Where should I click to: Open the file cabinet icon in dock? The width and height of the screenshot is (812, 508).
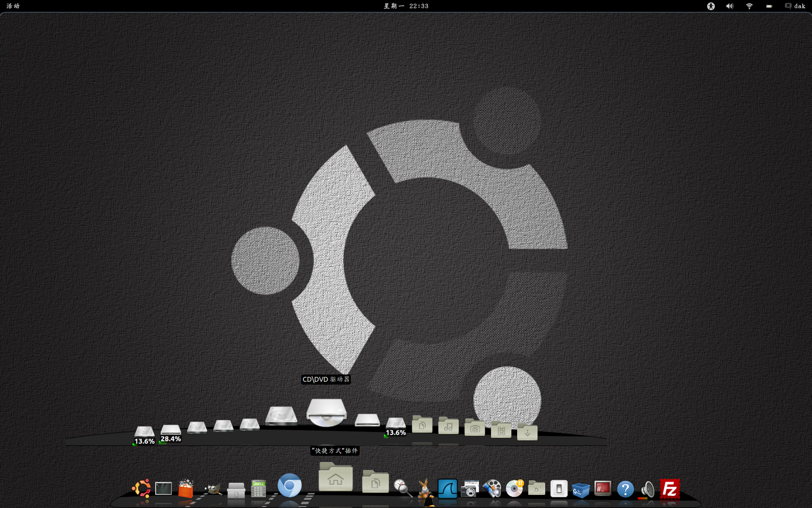pos(236,490)
